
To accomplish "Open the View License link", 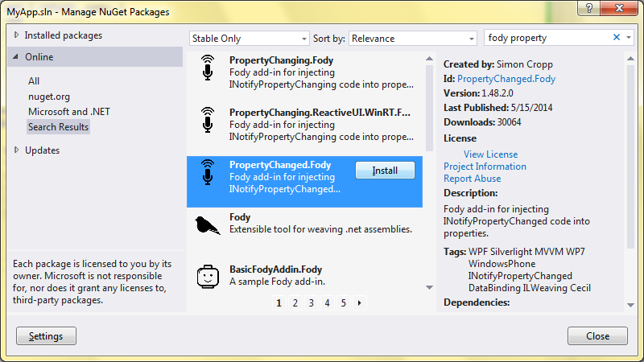I will [x=490, y=154].
